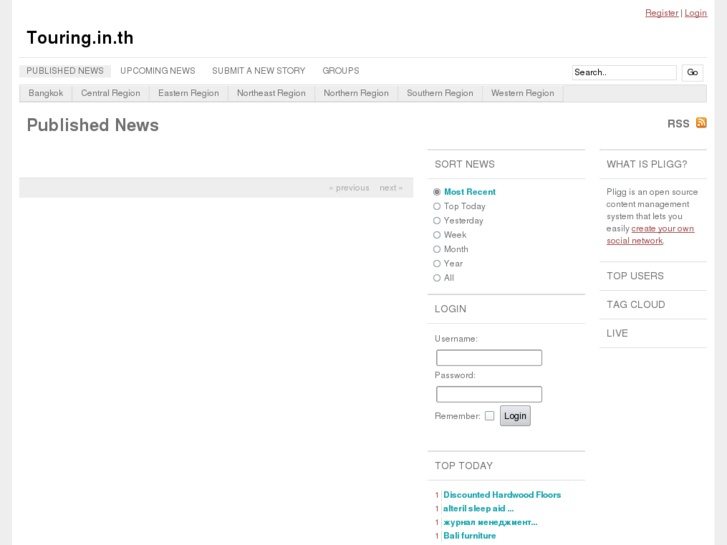
Task: Tick the Remember checkbox
Action: pos(490,416)
